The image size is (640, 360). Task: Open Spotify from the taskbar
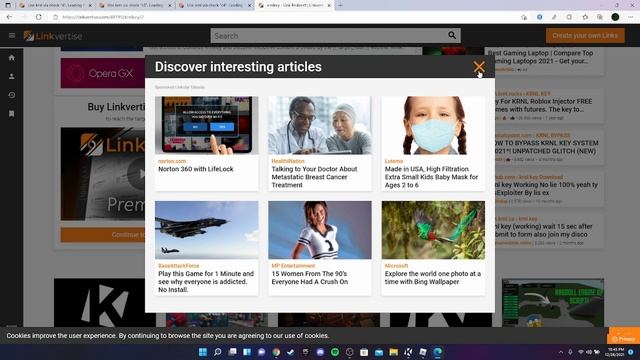coord(335,352)
